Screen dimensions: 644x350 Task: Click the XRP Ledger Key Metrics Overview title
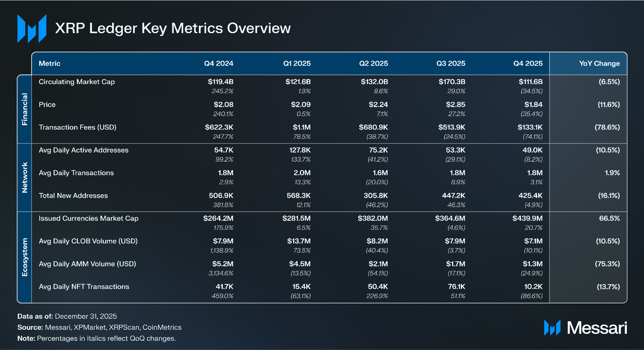click(173, 28)
